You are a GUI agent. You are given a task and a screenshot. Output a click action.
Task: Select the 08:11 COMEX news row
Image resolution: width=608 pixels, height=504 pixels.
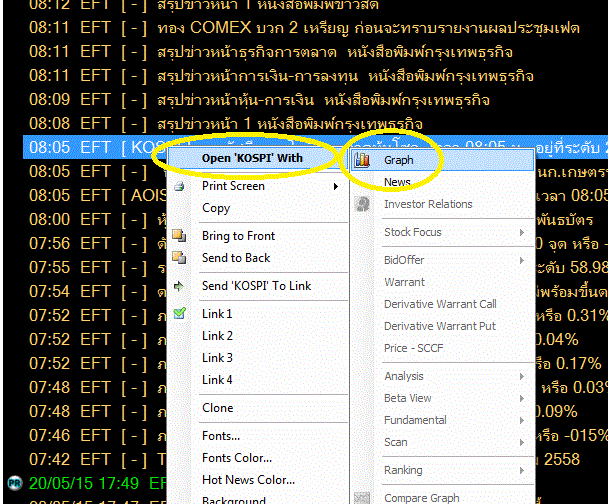point(304,28)
